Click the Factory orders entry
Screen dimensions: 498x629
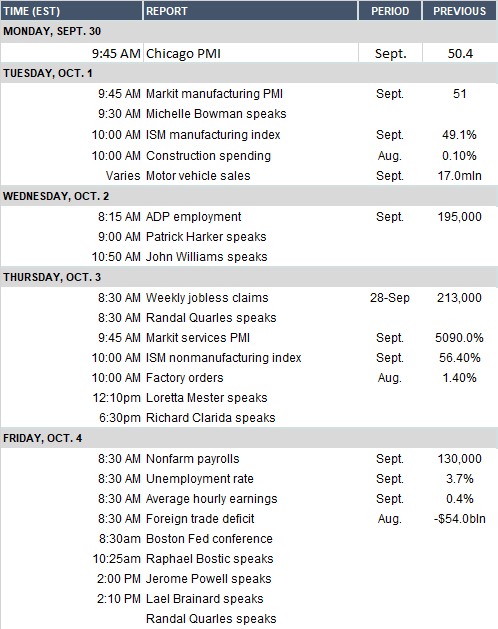(x=185, y=378)
